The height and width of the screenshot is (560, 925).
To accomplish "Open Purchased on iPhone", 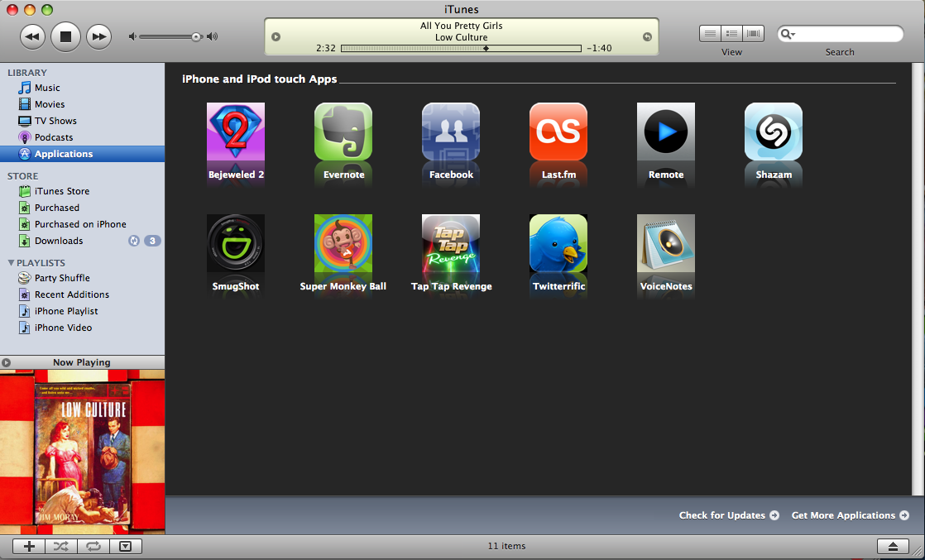I will [82, 224].
